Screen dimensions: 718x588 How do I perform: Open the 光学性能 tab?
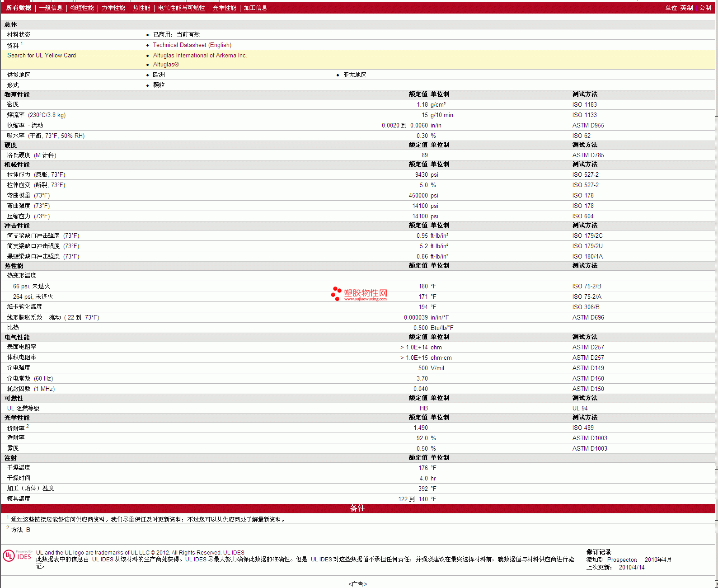[x=225, y=8]
